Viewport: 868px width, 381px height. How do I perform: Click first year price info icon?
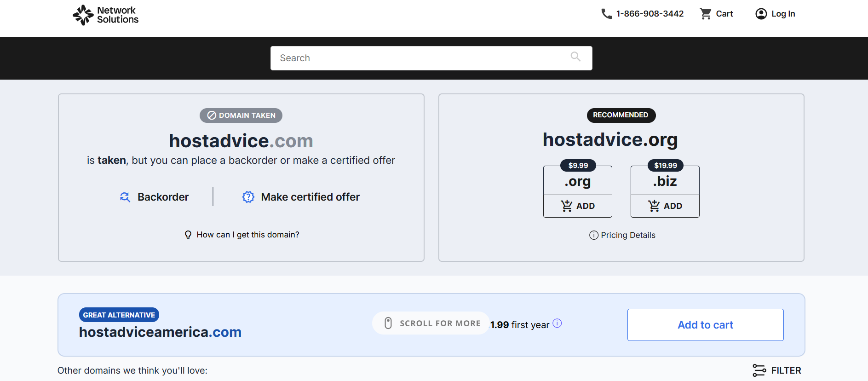[x=557, y=323]
